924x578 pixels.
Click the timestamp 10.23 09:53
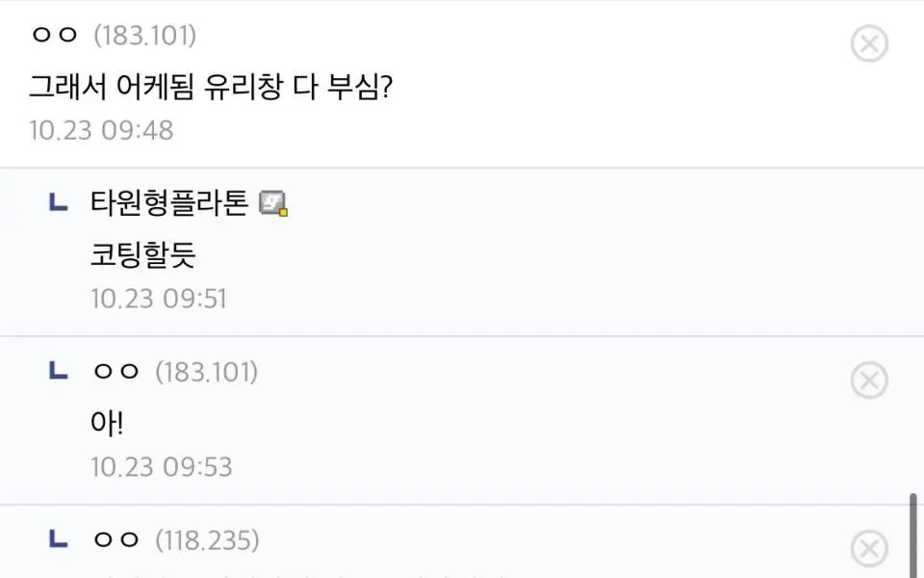point(162,467)
